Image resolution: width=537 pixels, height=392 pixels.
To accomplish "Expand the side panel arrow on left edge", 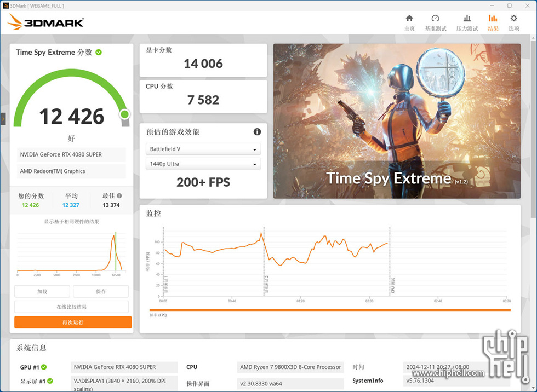I will (x=3, y=119).
